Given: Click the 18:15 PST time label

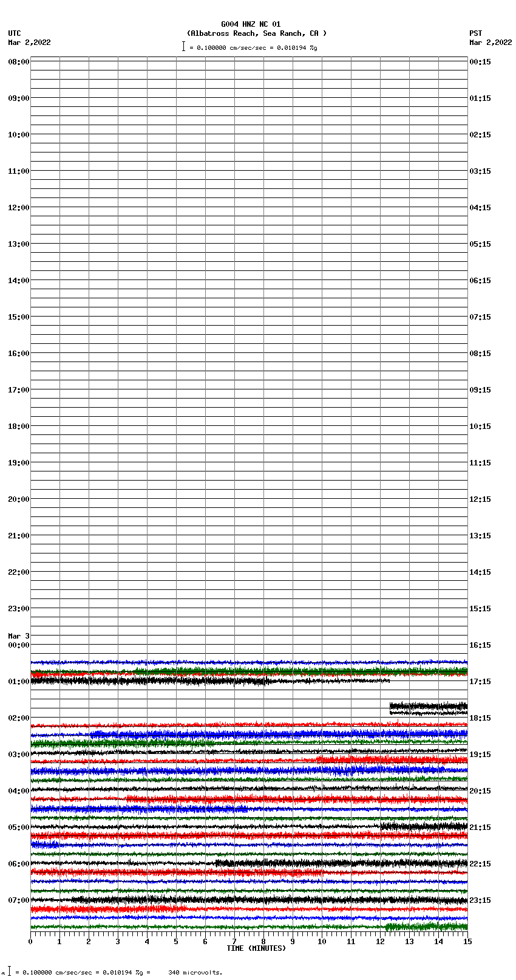Looking at the screenshot, I should (x=480, y=718).
